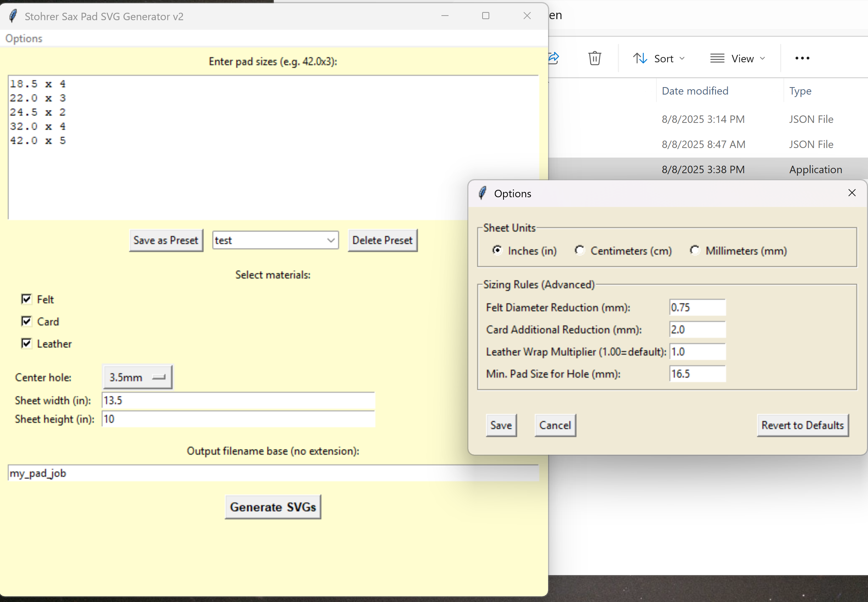Open the Sort dropdown in Explorer
This screenshot has width=868, height=602.
pyautogui.click(x=659, y=58)
